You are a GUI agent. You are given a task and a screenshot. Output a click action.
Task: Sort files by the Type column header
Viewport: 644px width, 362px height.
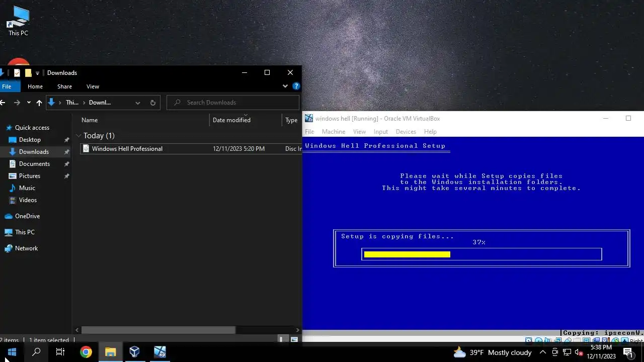291,120
